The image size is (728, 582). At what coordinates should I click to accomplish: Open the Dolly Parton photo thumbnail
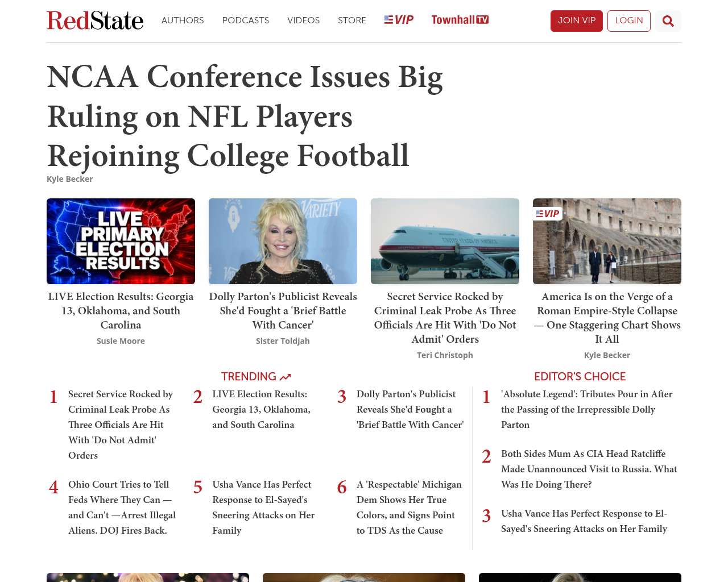click(283, 241)
